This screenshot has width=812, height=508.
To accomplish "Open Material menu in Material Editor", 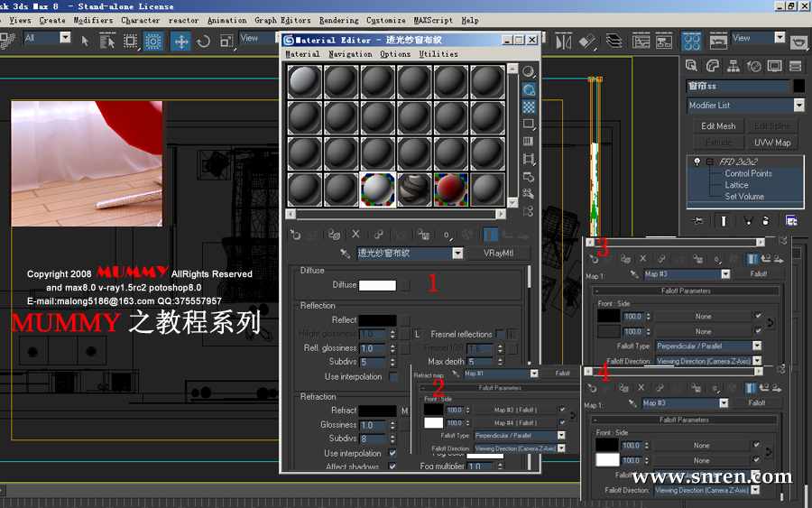I will tap(302, 54).
